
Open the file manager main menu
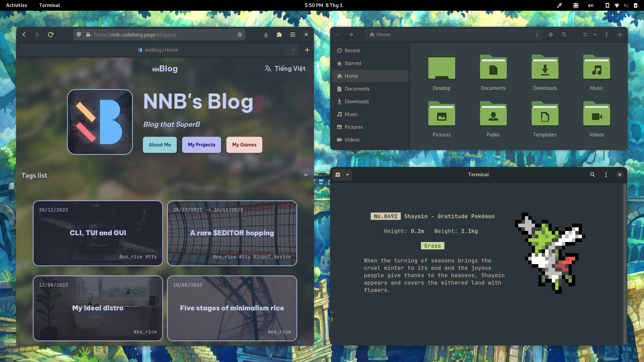(607, 35)
